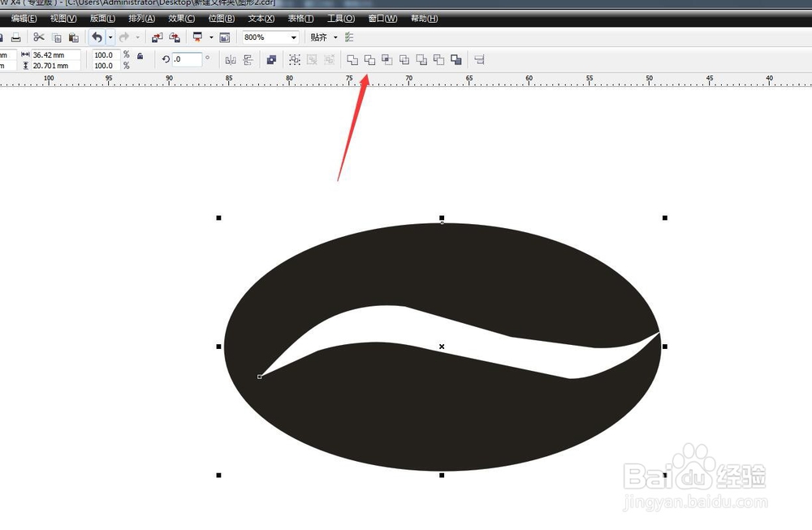Click the top-middle selection handle

(442, 218)
